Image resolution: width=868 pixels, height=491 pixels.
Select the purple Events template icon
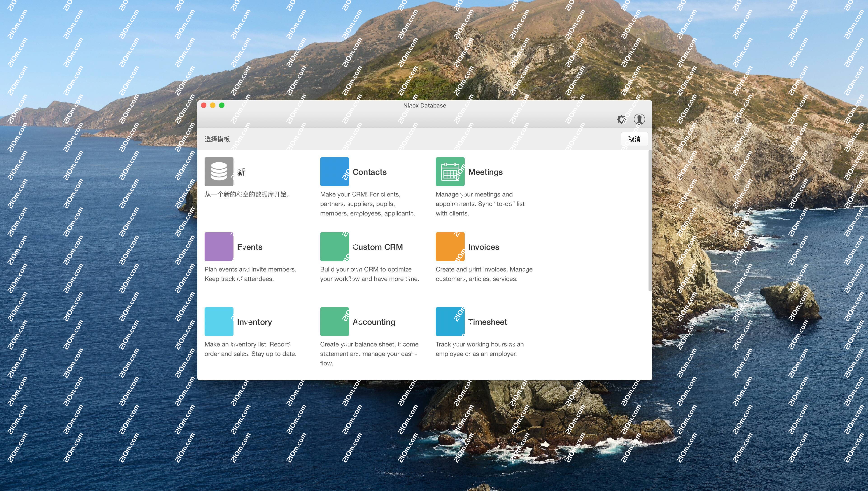coord(219,246)
